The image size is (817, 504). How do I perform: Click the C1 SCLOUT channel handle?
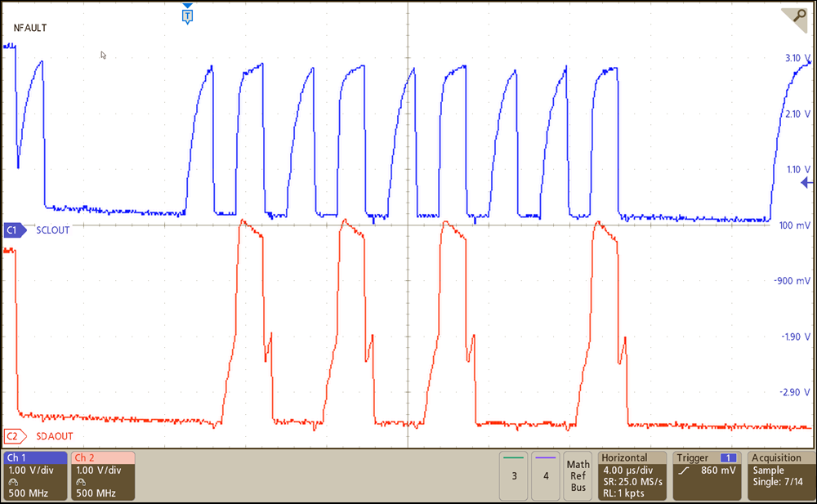pos(12,230)
